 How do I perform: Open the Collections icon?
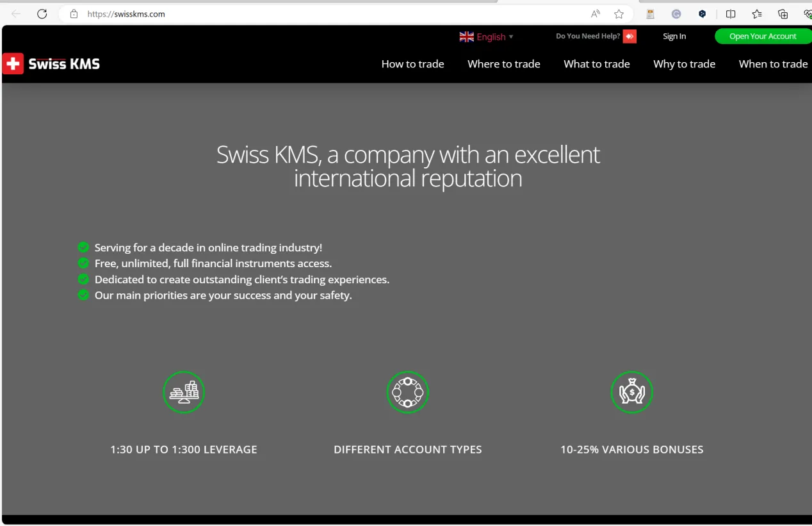tap(783, 14)
